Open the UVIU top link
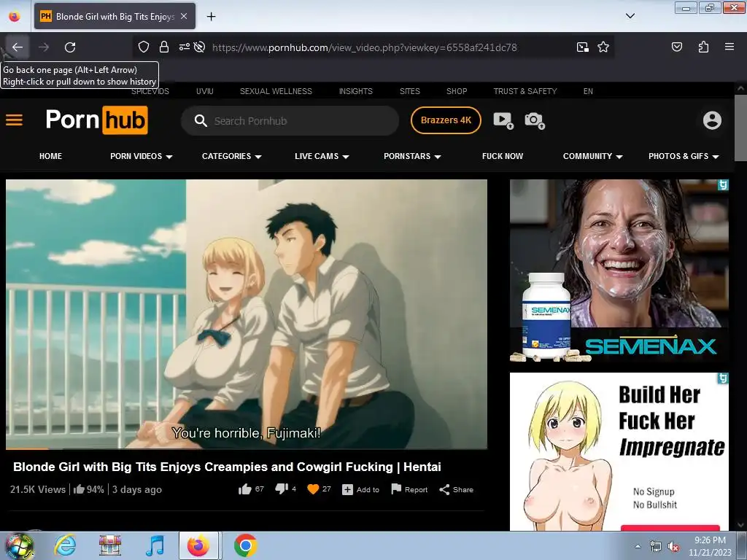The width and height of the screenshot is (747, 560). click(205, 91)
